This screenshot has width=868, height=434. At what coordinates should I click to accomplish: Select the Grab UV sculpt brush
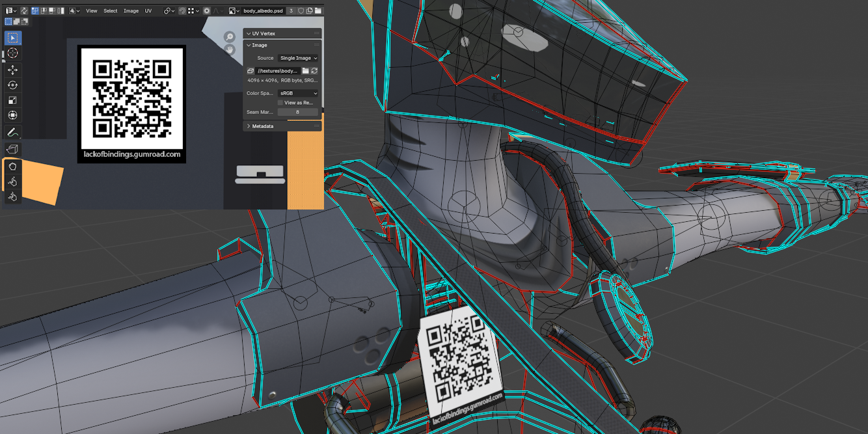pos(13,180)
